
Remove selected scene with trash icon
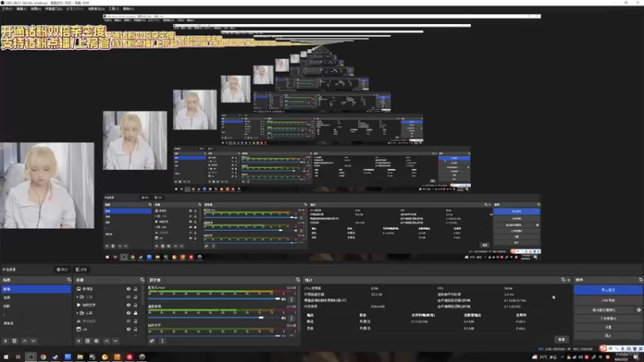tap(14, 341)
